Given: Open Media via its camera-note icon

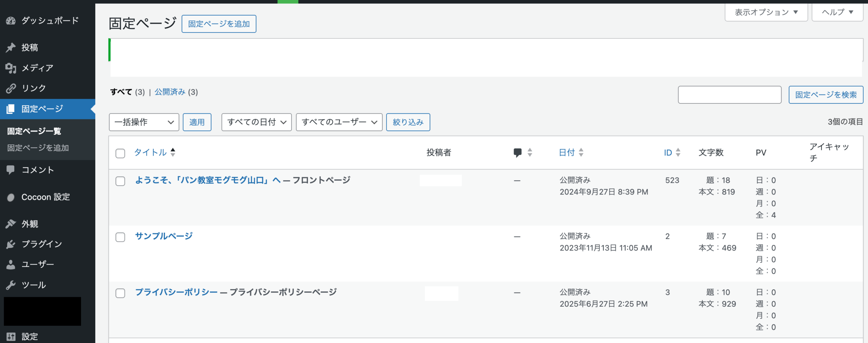Looking at the screenshot, I should 11,68.
